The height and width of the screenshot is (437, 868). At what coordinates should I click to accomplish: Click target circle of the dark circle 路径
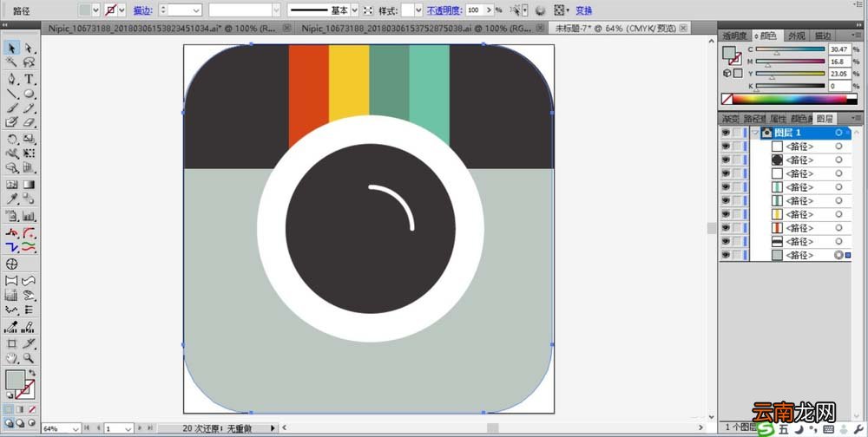838,160
